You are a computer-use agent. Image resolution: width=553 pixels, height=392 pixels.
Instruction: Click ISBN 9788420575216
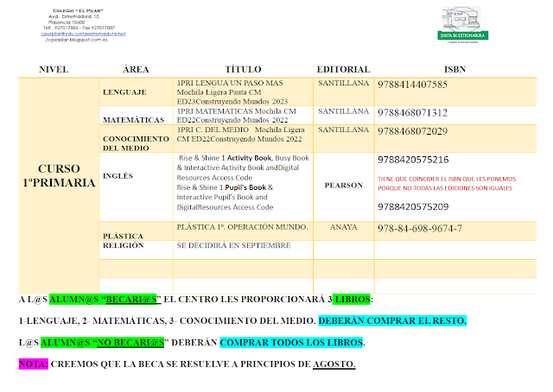[413, 160]
